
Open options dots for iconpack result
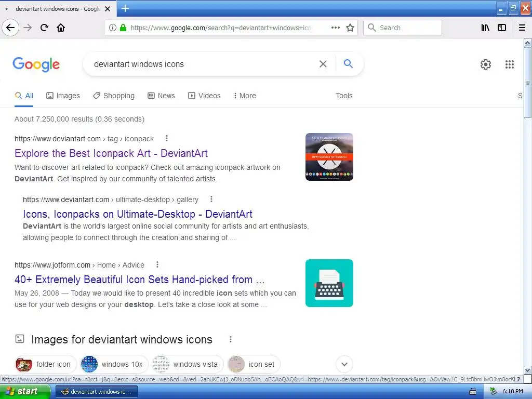point(167,138)
